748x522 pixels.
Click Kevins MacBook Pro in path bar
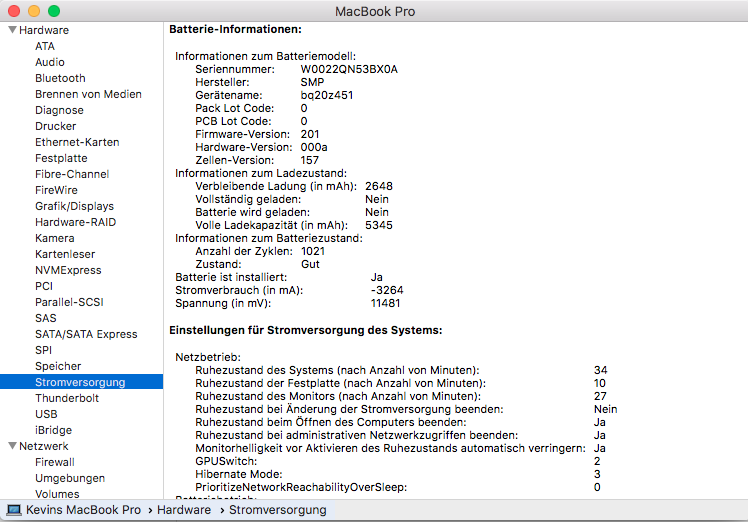[x=83, y=510]
